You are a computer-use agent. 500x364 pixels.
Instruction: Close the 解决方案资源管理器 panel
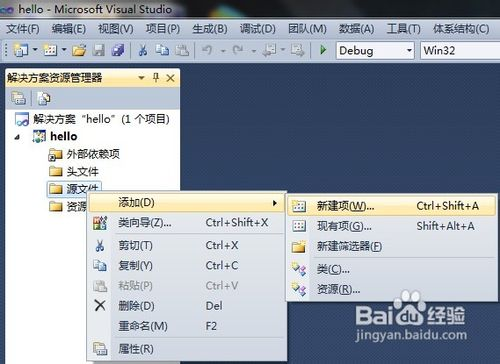[x=170, y=78]
